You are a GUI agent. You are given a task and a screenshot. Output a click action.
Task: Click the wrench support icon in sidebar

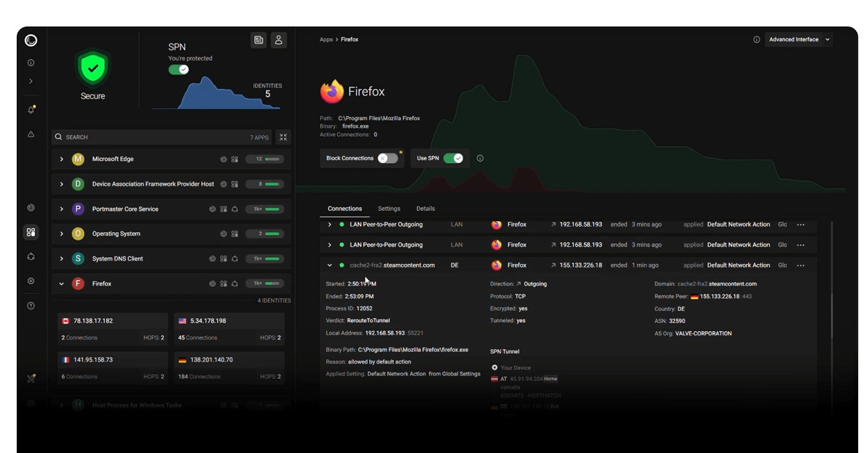31,378
